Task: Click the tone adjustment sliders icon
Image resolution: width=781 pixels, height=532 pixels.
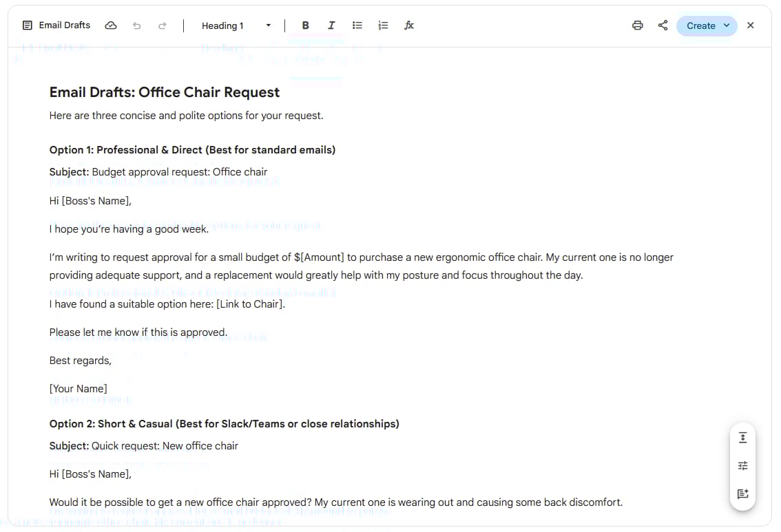Action: tap(742, 466)
